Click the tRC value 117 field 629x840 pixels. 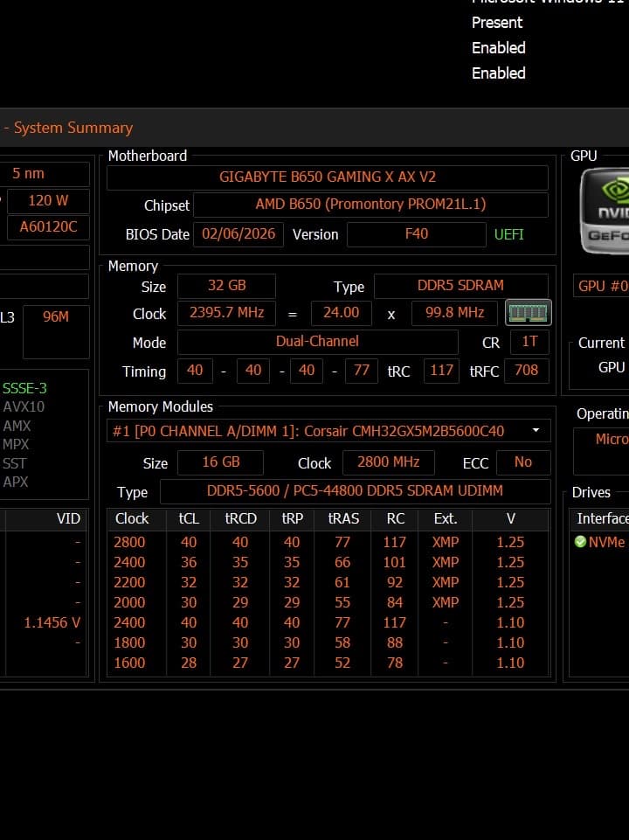pyautogui.click(x=441, y=371)
